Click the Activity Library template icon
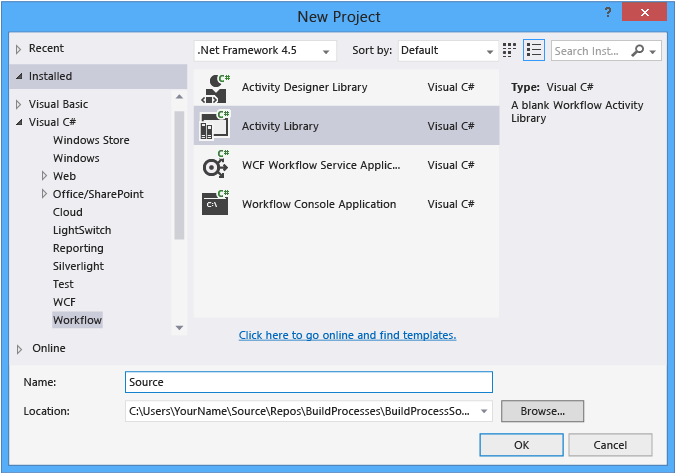Image resolution: width=676 pixels, height=473 pixels. coord(216,127)
